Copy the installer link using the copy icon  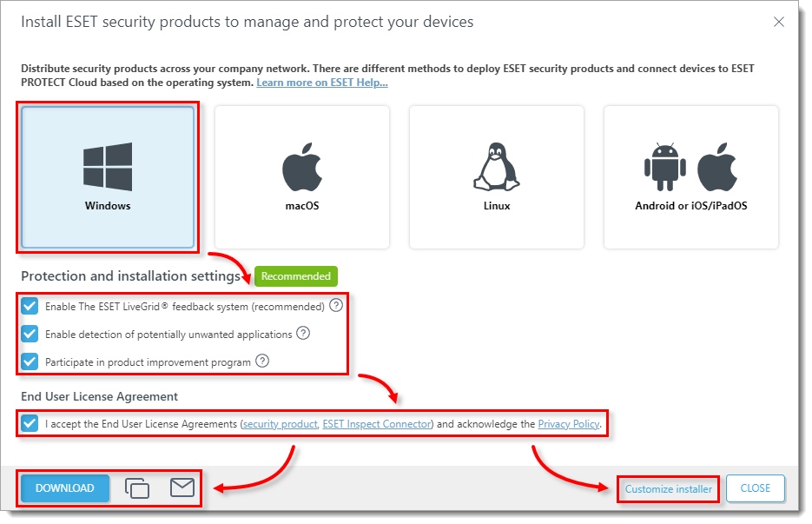tap(136, 488)
